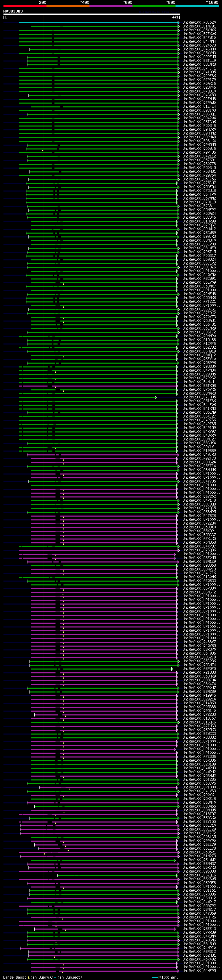The height and width of the screenshot is (980, 222).
Task: Select hit UniRef100_Q9C3Z6
Action: [x=199, y=267]
